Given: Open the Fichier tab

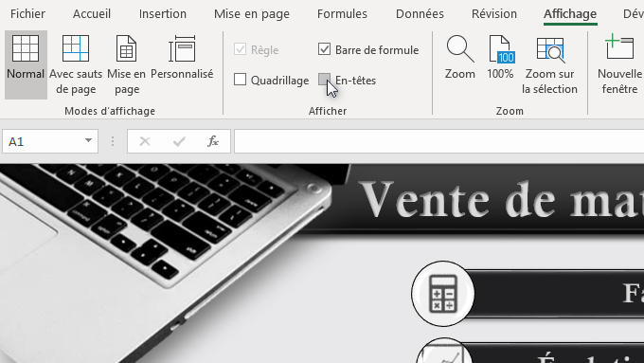Looking at the screenshot, I should pyautogui.click(x=27, y=14).
